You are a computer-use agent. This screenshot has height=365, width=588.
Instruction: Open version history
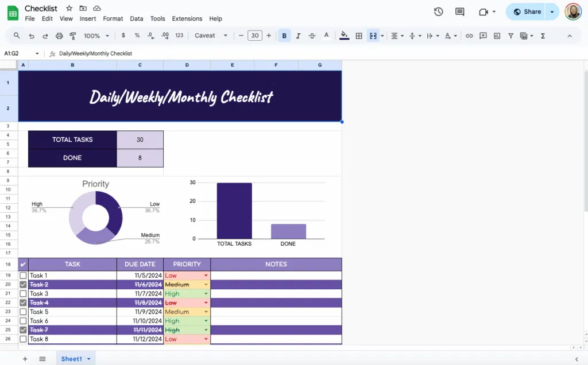[x=438, y=11]
